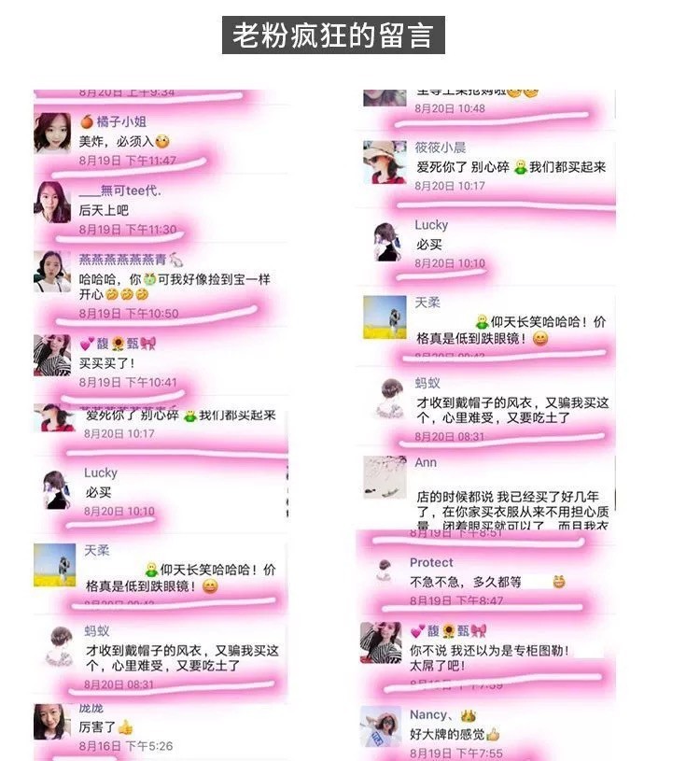Screen dimensions: 700x761
Task: Click the Protect commenter name
Action: coord(431,562)
